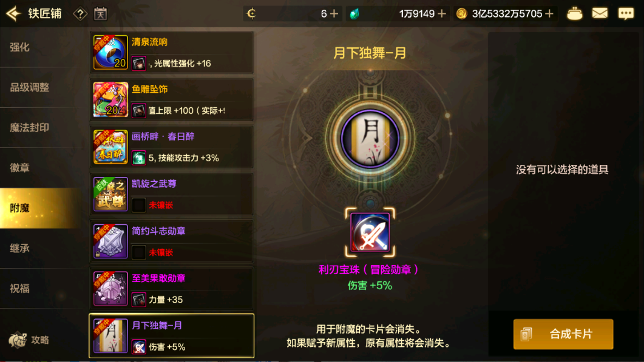Viewport: 644px width, 362px height.
Task: Add more gold coins with plus
Action: click(549, 14)
